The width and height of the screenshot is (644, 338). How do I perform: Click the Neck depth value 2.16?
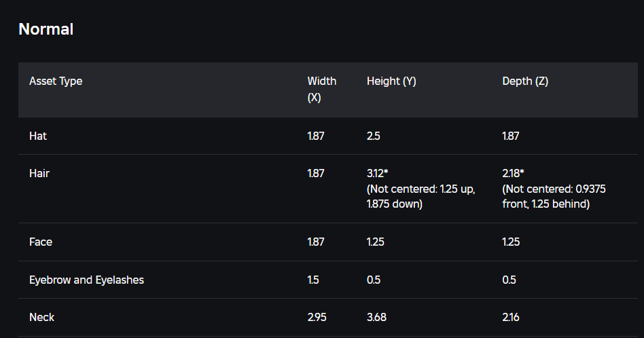tap(511, 317)
